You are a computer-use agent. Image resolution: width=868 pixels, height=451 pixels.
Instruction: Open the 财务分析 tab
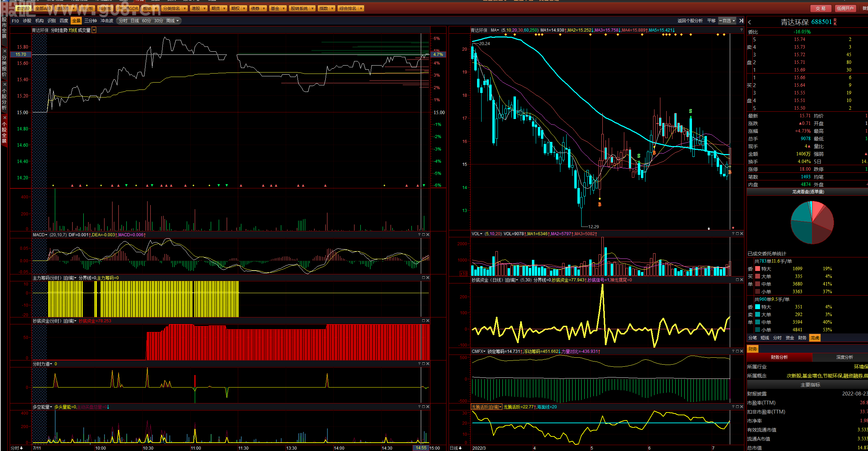pyautogui.click(x=779, y=357)
